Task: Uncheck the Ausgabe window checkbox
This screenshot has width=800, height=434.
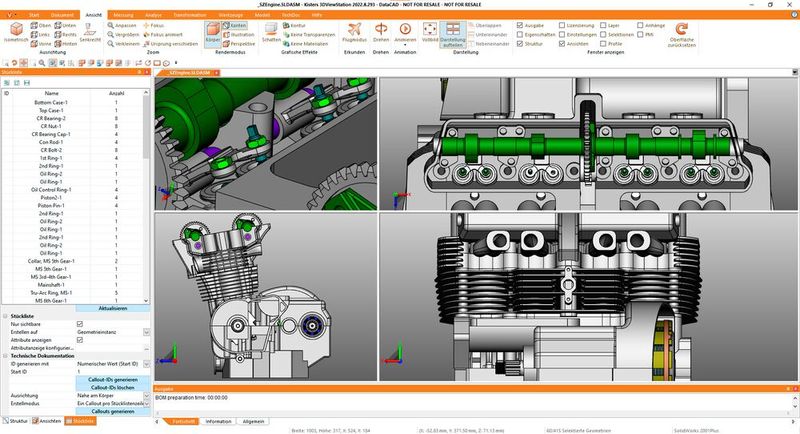Action: tap(518, 23)
